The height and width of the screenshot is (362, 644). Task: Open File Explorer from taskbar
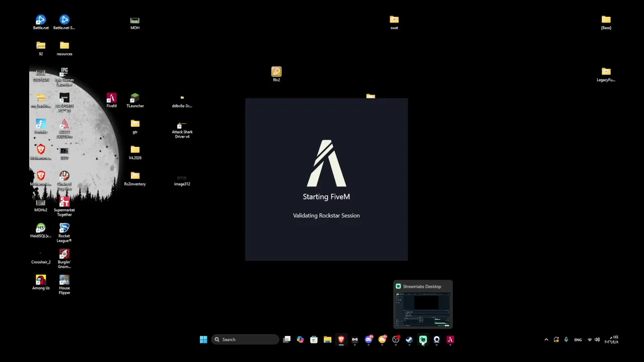pyautogui.click(x=328, y=339)
